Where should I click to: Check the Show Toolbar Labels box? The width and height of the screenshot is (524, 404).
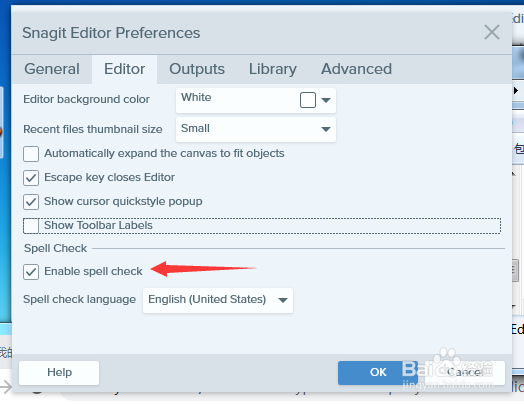tap(31, 226)
